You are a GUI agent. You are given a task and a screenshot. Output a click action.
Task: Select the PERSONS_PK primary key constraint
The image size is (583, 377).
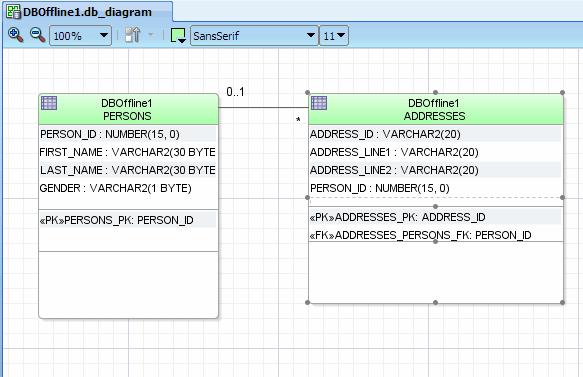[x=128, y=220]
